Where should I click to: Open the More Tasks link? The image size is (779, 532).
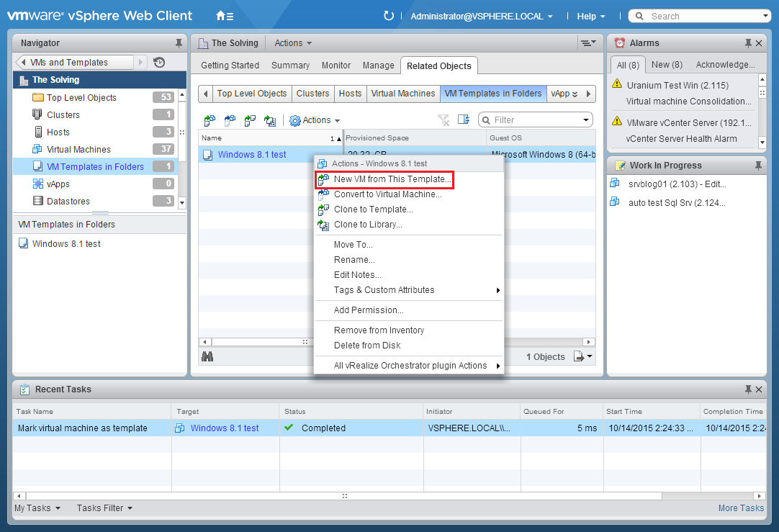coord(741,508)
